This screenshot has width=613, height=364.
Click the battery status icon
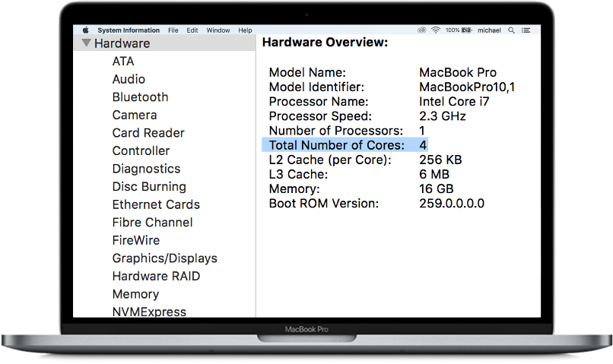[467, 30]
